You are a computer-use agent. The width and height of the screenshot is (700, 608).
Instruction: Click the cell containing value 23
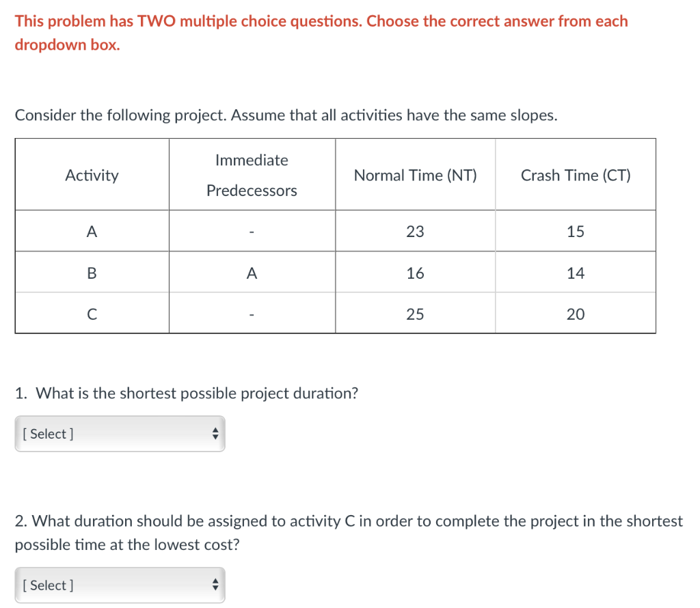[415, 230]
